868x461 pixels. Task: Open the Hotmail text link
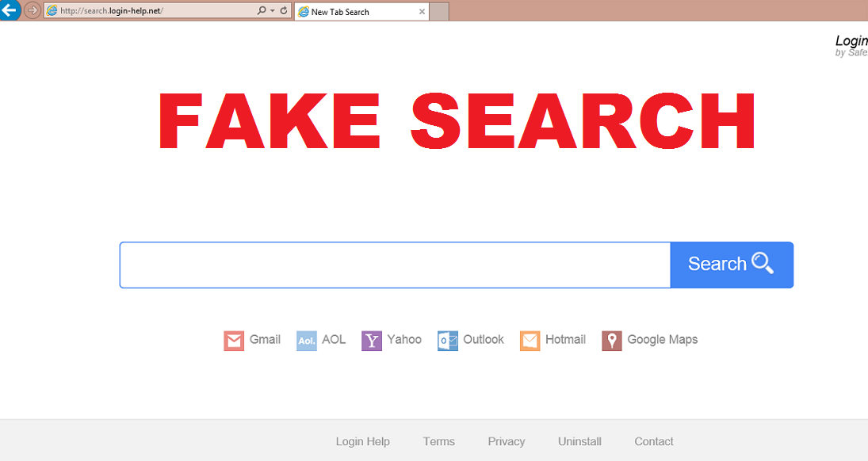tap(565, 339)
